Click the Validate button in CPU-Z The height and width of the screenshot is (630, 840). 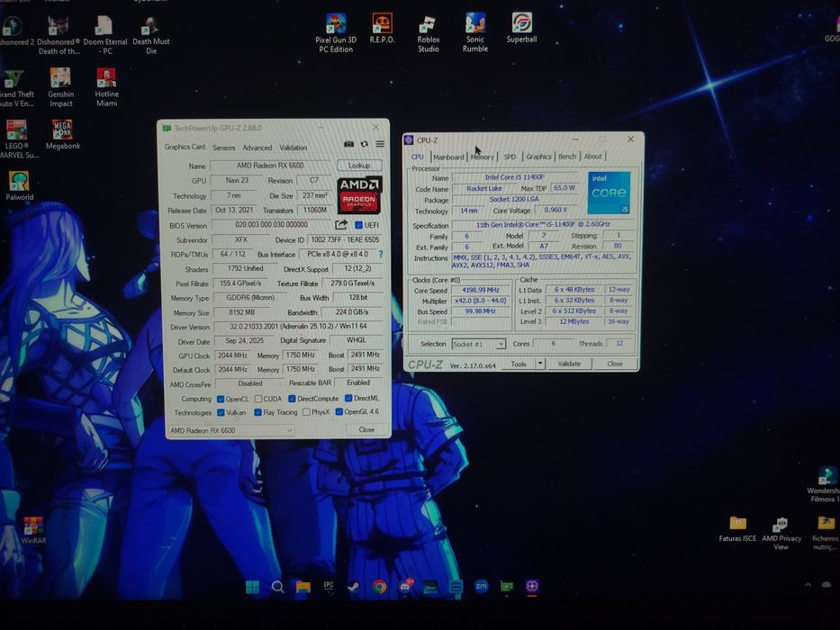point(569,364)
